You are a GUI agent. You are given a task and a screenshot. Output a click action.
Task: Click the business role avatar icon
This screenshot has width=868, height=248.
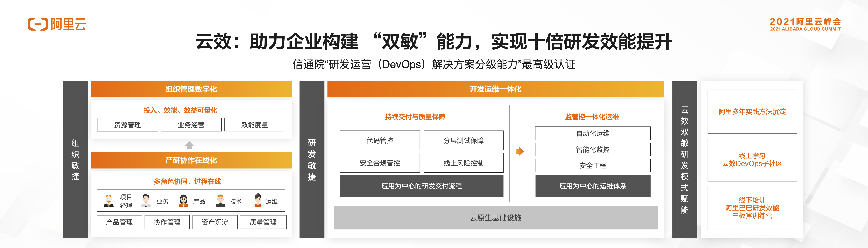point(146,201)
